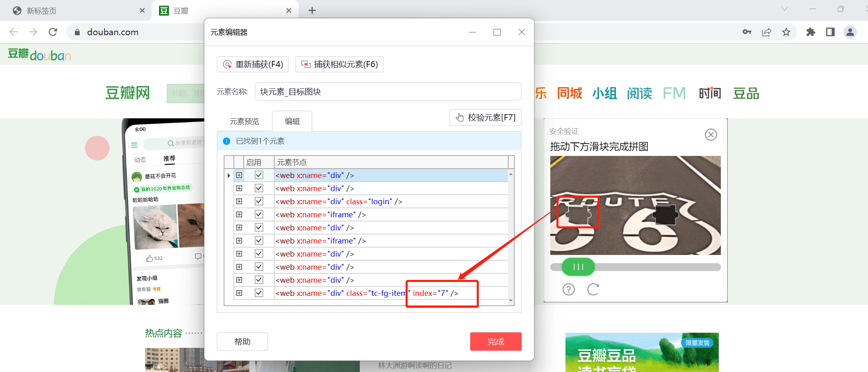This screenshot has height=372, width=868.
Task: Open the 时间 navigation link
Action: (710, 93)
